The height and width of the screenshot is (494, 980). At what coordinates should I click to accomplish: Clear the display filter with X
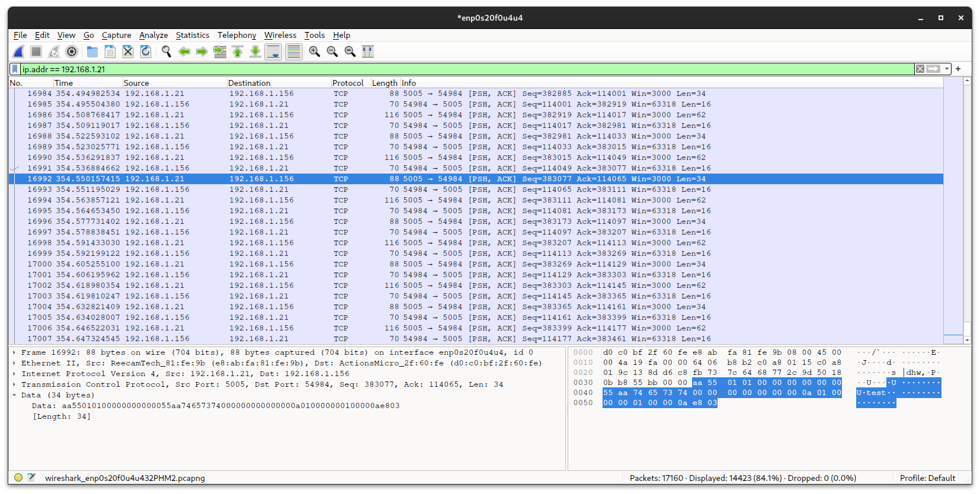pyautogui.click(x=920, y=69)
